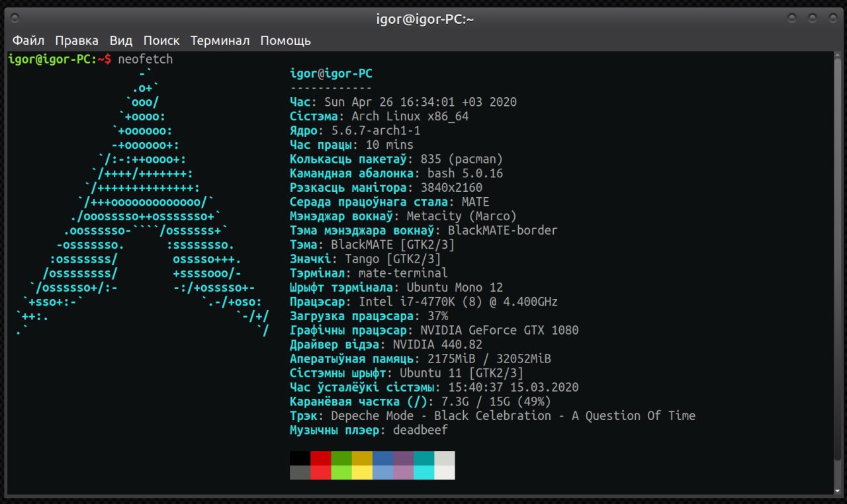The height and width of the screenshot is (504, 847).
Task: Click the dark purple swatch in the top row
Action: tap(403, 458)
